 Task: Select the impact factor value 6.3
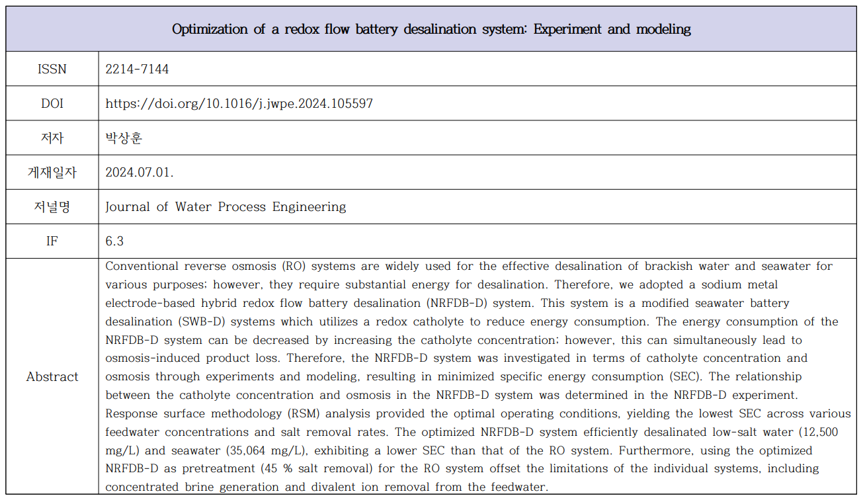[114, 241]
